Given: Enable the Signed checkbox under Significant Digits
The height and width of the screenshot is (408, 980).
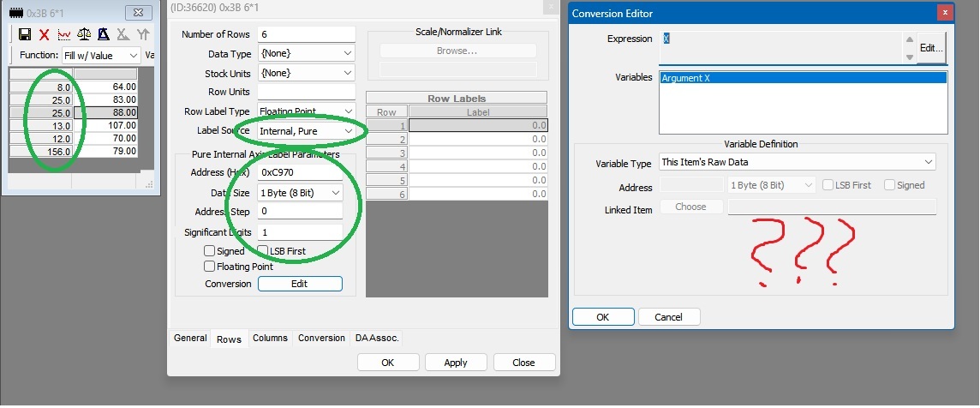Looking at the screenshot, I should [x=210, y=251].
